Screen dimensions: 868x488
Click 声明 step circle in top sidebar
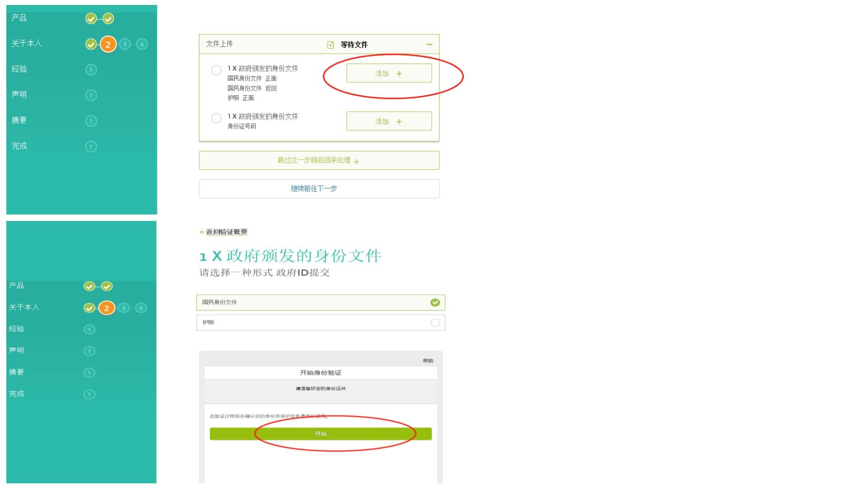[91, 95]
